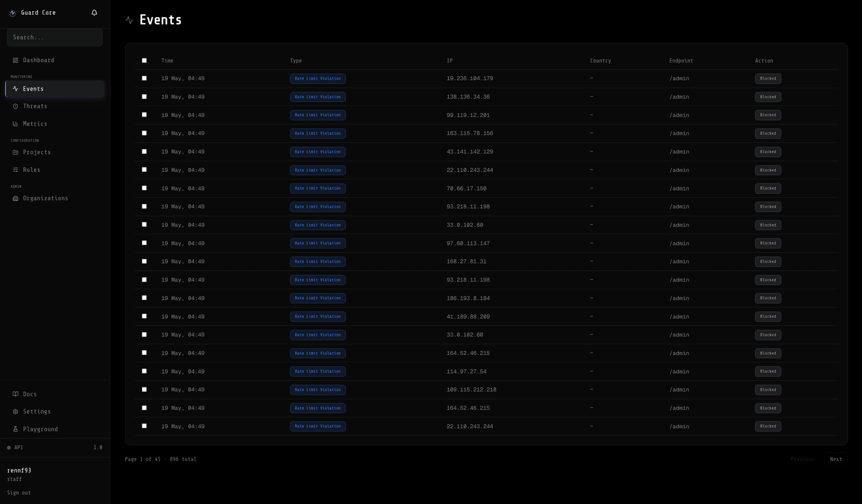Viewport: 862px width, 504px height.
Task: Go to the Next page of events
Action: point(836,459)
